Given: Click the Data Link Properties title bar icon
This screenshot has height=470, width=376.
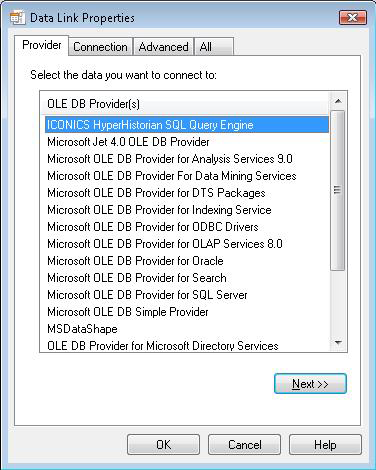Looking at the screenshot, I should (x=17, y=18).
